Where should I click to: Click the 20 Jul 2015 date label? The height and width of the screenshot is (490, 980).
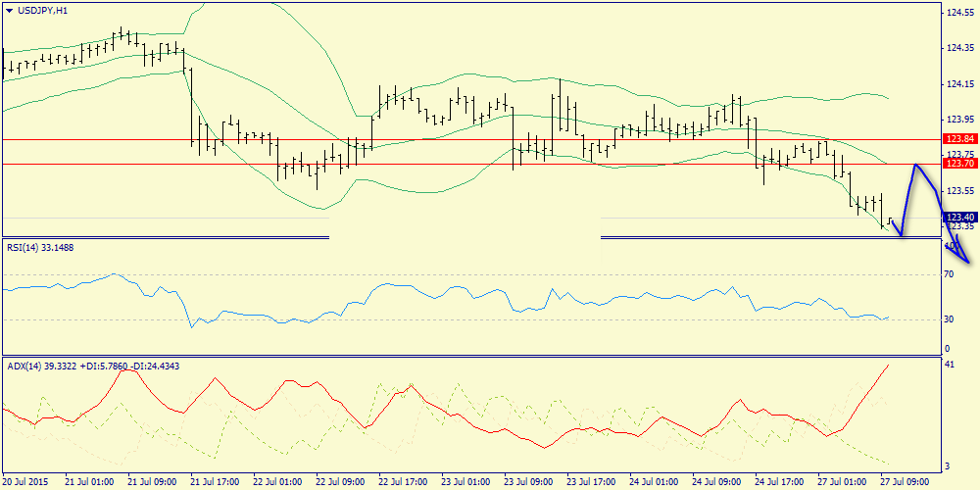click(x=25, y=482)
